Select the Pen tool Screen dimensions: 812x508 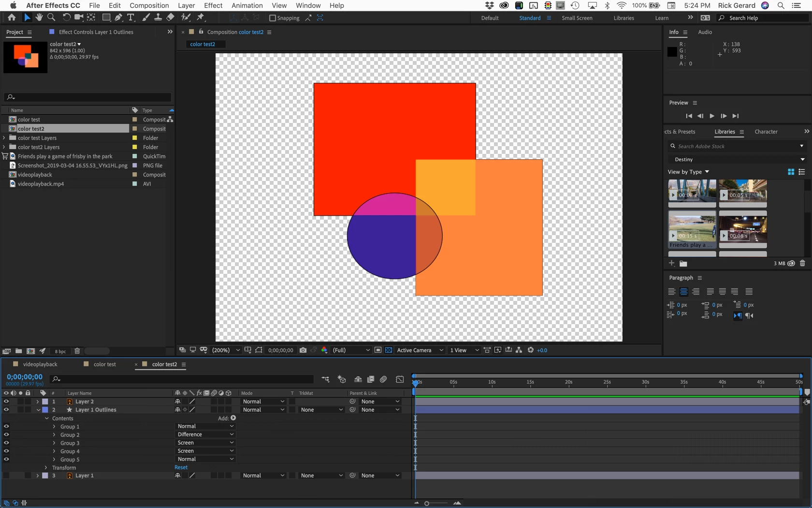118,17
